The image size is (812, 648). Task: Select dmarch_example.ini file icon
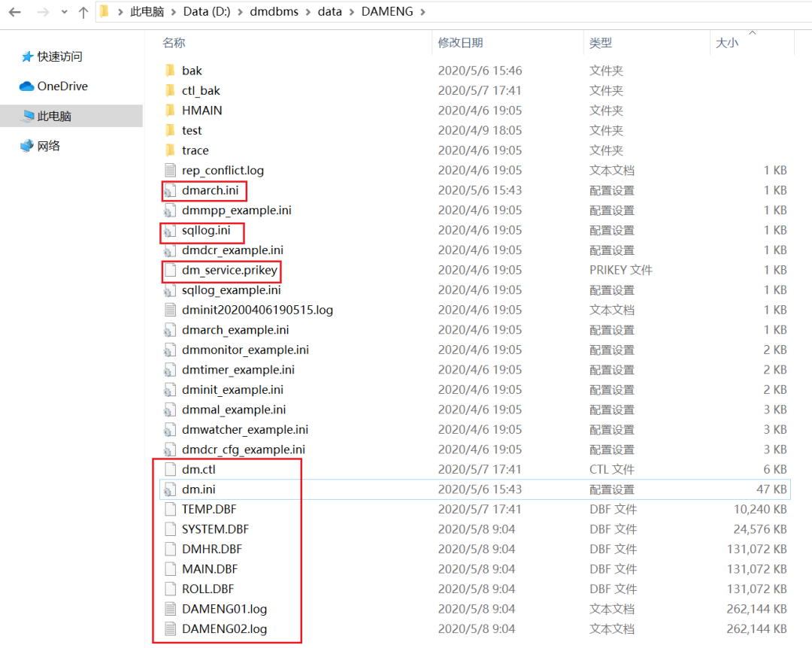tap(170, 330)
